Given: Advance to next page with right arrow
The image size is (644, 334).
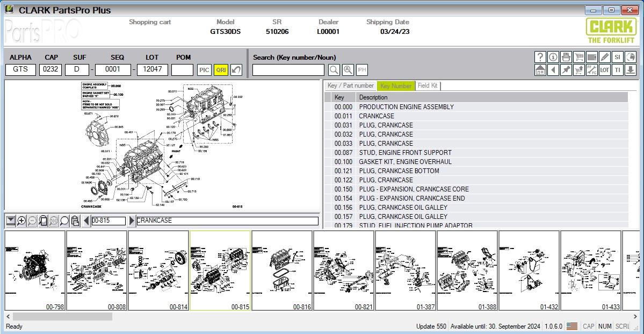Looking at the screenshot, I should point(132,221).
